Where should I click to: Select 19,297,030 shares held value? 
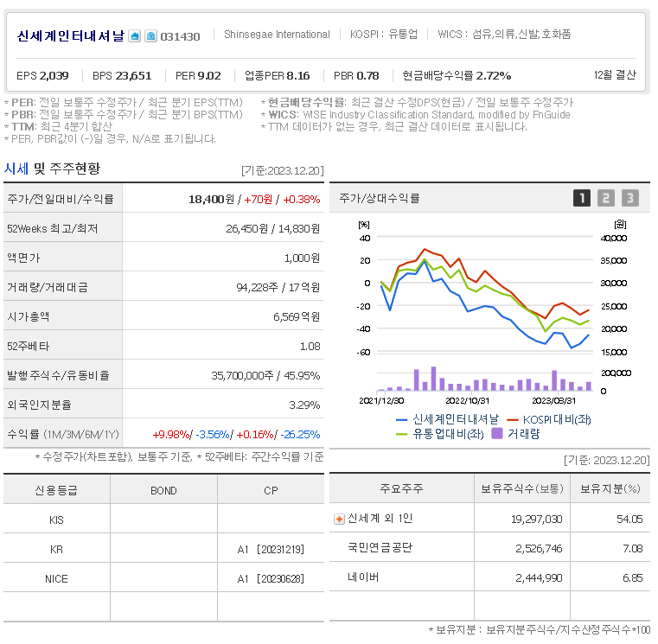pyautogui.click(x=536, y=520)
